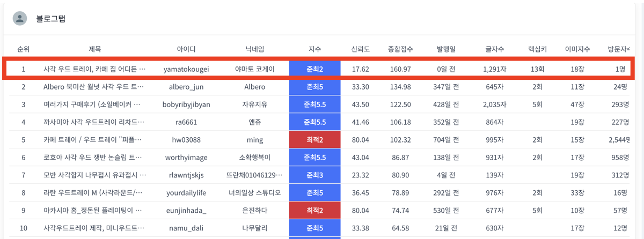Click the 이미지수 column header
Screen dimensions: 644x239
pos(577,49)
